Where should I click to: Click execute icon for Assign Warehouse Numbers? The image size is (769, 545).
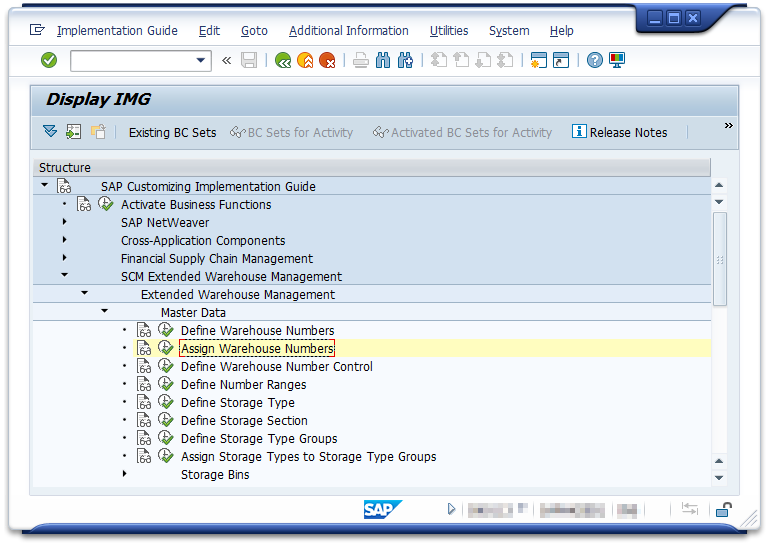166,348
